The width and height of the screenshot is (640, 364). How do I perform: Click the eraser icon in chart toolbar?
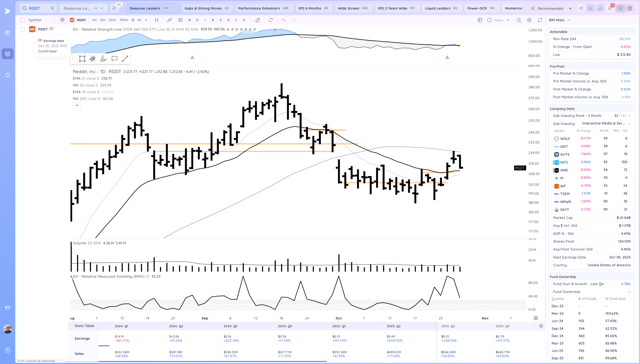(257, 20)
